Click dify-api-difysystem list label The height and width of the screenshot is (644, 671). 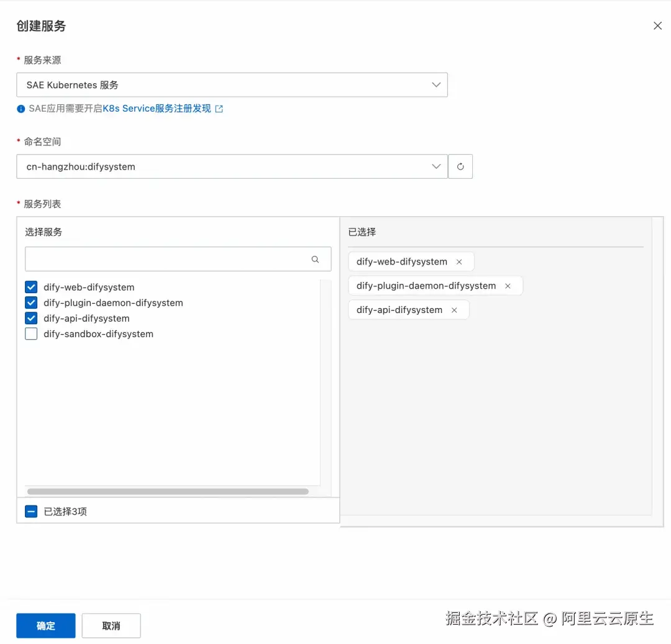click(86, 319)
